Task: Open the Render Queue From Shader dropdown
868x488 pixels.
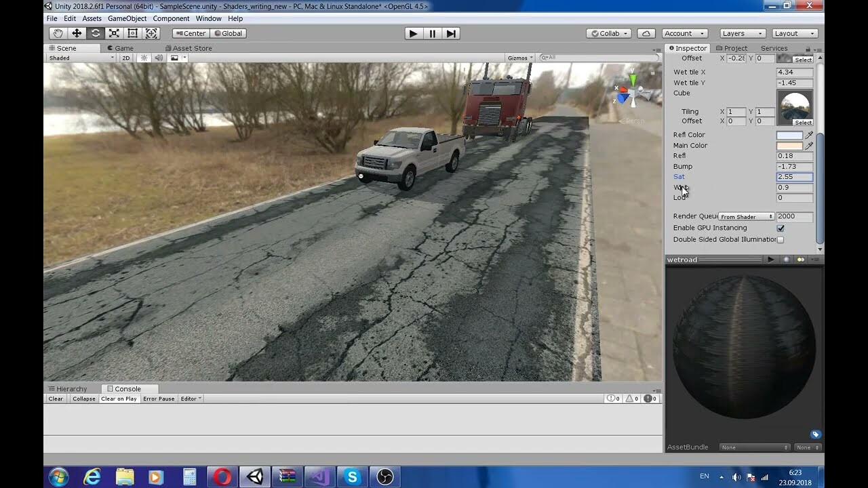Action: 746,216
